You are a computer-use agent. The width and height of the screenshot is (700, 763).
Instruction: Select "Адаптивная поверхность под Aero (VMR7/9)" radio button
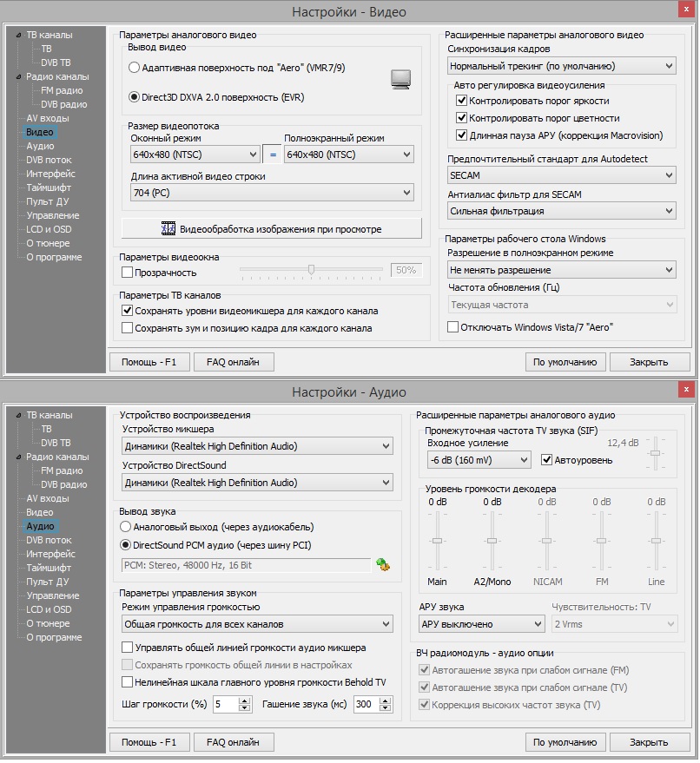click(135, 67)
